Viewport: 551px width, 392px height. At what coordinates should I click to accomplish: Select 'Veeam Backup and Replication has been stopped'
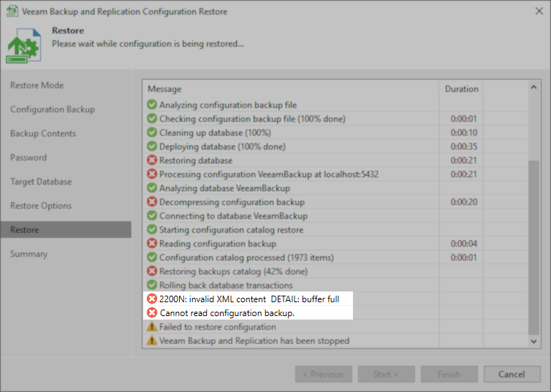pyautogui.click(x=254, y=341)
